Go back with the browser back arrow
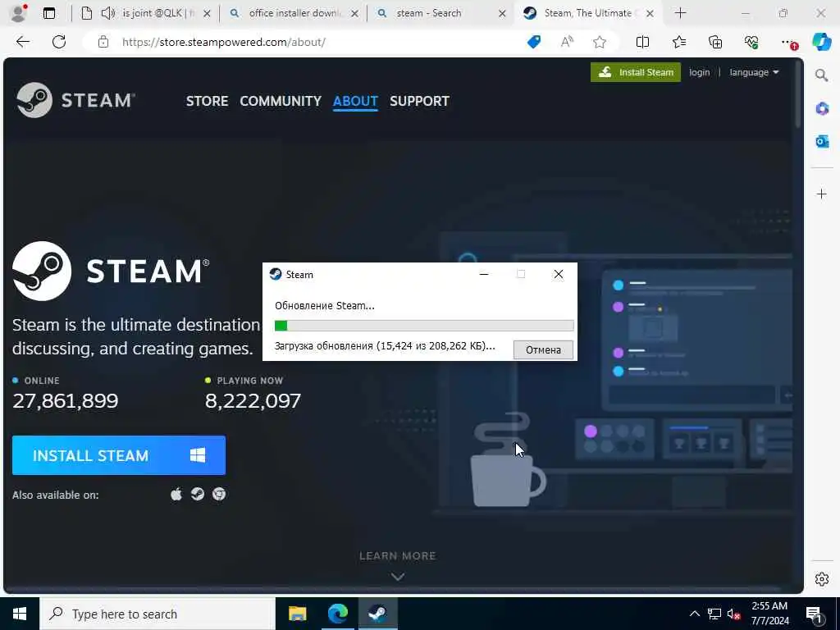Screen dimensions: 840x630 [22, 42]
